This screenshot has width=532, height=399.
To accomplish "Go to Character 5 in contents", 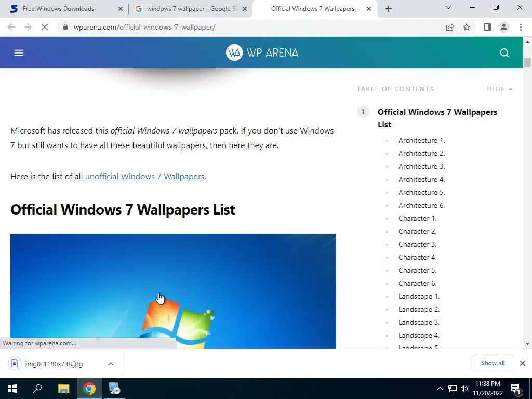I will click(417, 270).
